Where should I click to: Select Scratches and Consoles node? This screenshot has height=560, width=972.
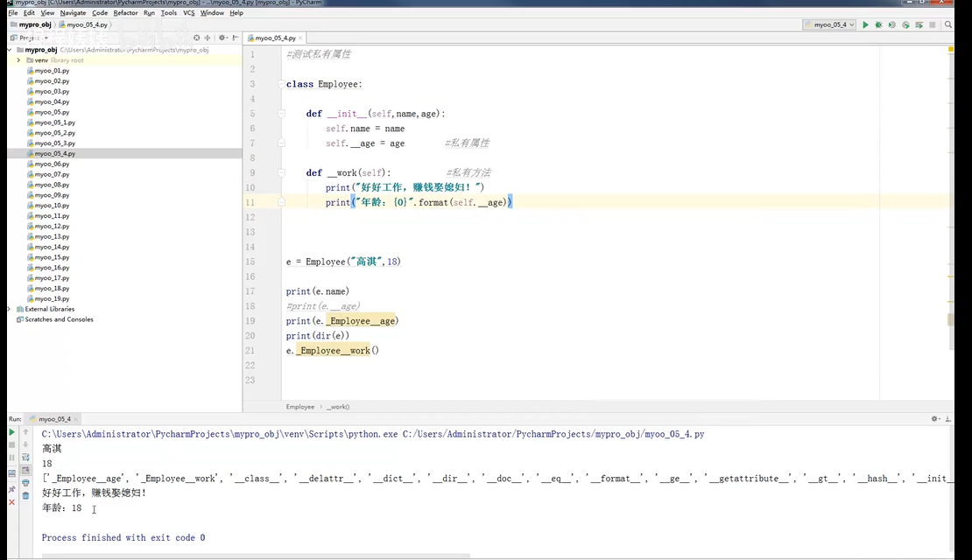click(59, 319)
